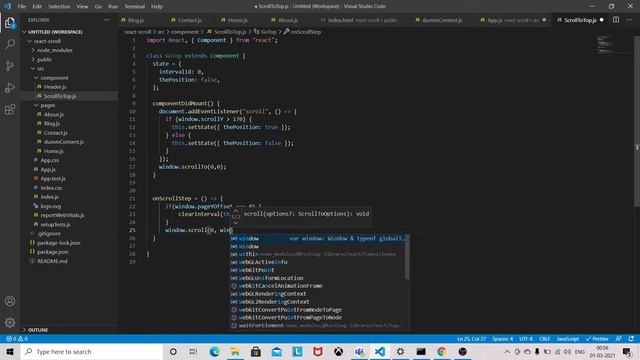Image resolution: width=640 pixels, height=360 pixels.
Task: Click the UTF-8 encoding status item
Action: (x=526, y=339)
